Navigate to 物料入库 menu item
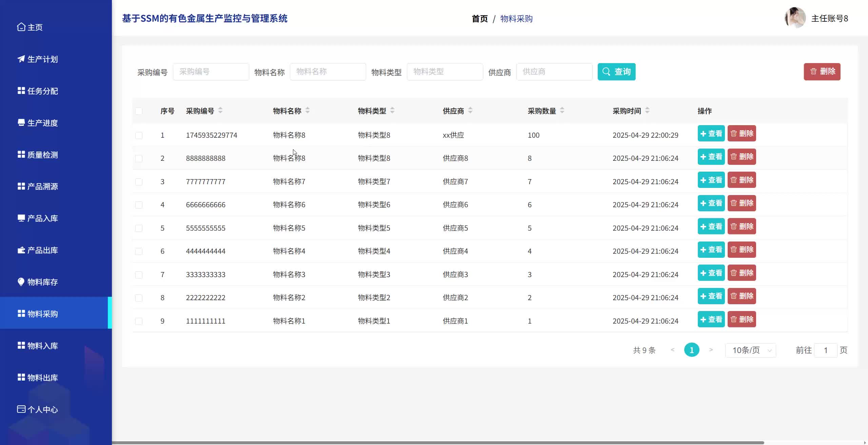 pos(42,346)
